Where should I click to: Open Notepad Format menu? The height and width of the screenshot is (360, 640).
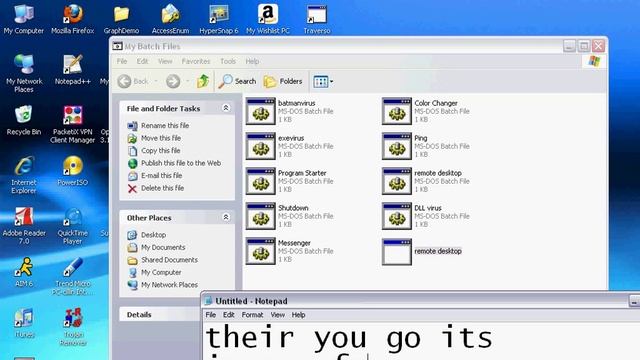pyautogui.click(x=252, y=315)
